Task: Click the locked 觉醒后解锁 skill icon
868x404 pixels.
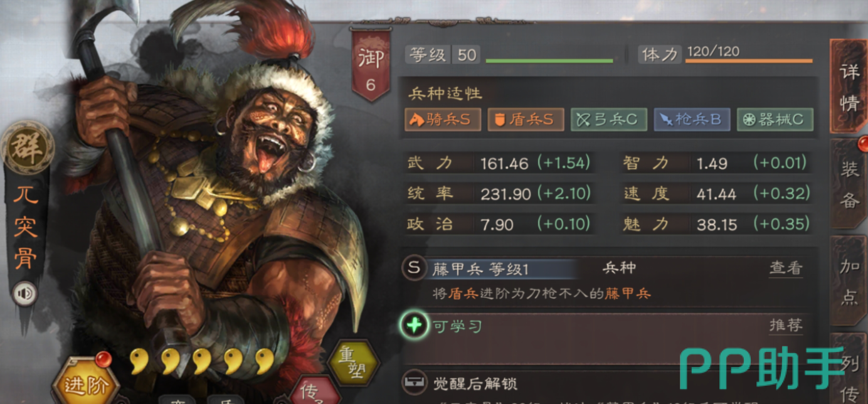Action: (x=414, y=382)
